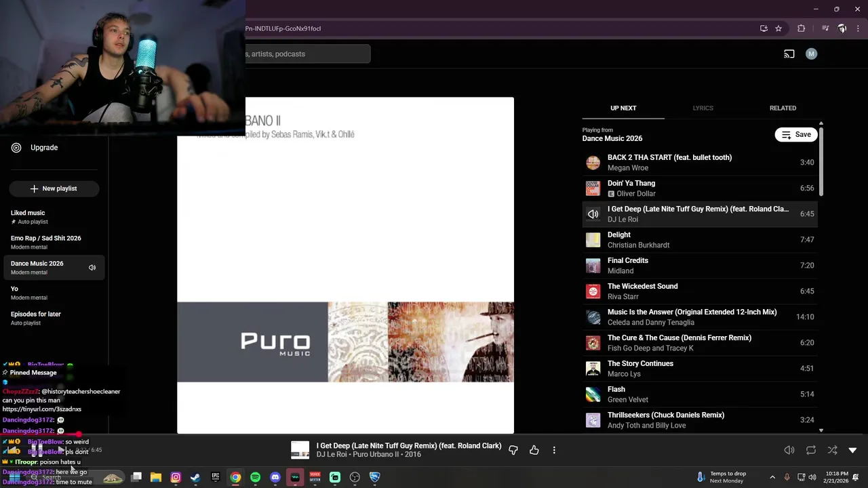Open OBS Studio from taskbar
The image size is (868, 488).
click(355, 477)
